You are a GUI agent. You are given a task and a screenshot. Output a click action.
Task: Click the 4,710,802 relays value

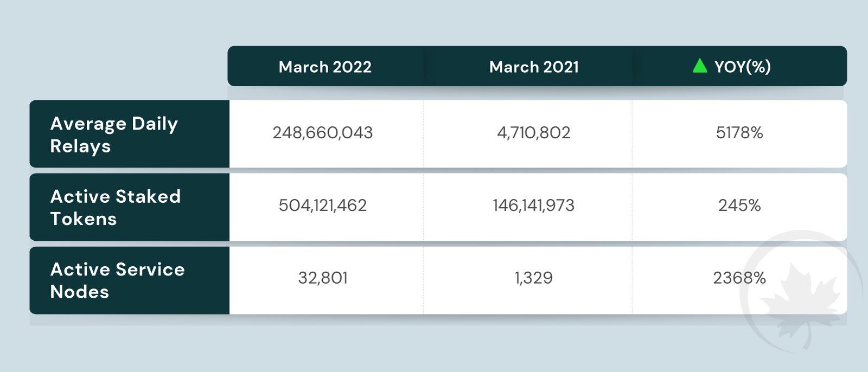tap(534, 133)
